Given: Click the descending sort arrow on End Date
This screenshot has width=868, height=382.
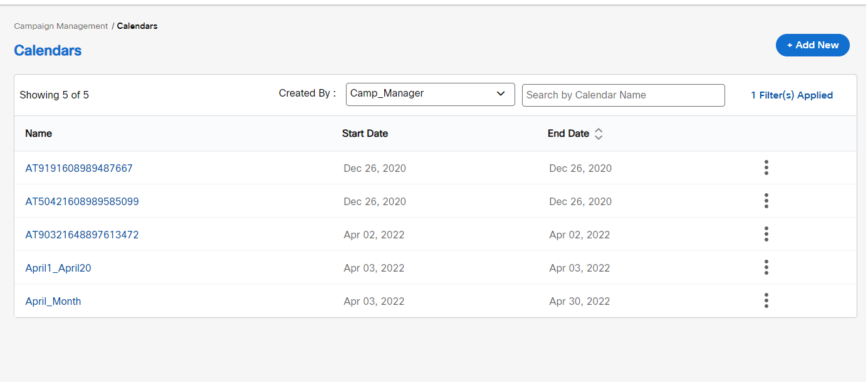Looking at the screenshot, I should coord(599,137).
